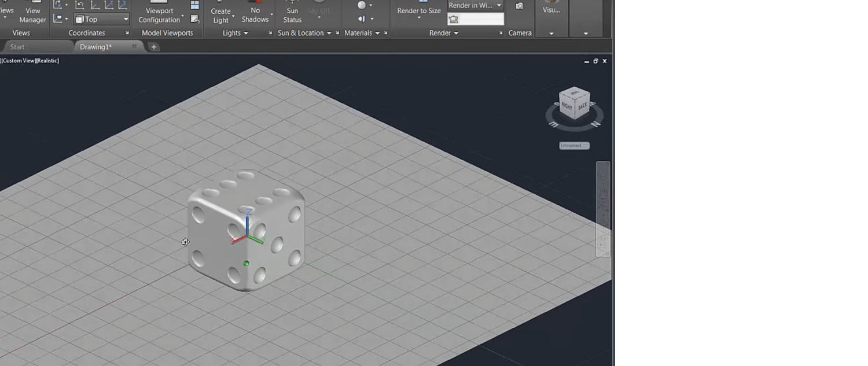
Task: Click the RIGHT face of the ViewCube
Action: (x=567, y=106)
